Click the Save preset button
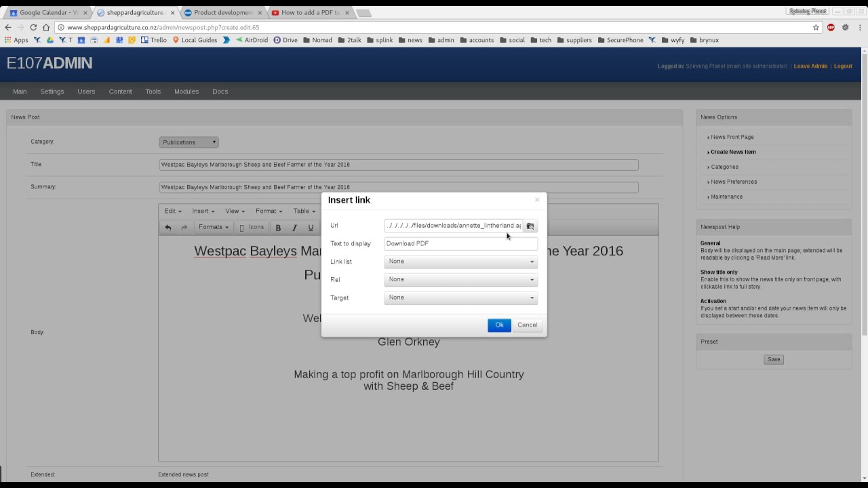868x488 pixels. 774,359
